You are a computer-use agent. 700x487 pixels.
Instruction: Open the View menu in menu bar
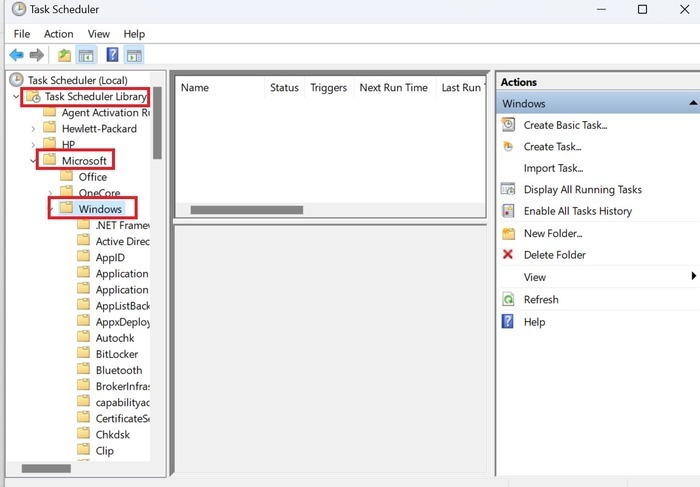click(x=99, y=34)
